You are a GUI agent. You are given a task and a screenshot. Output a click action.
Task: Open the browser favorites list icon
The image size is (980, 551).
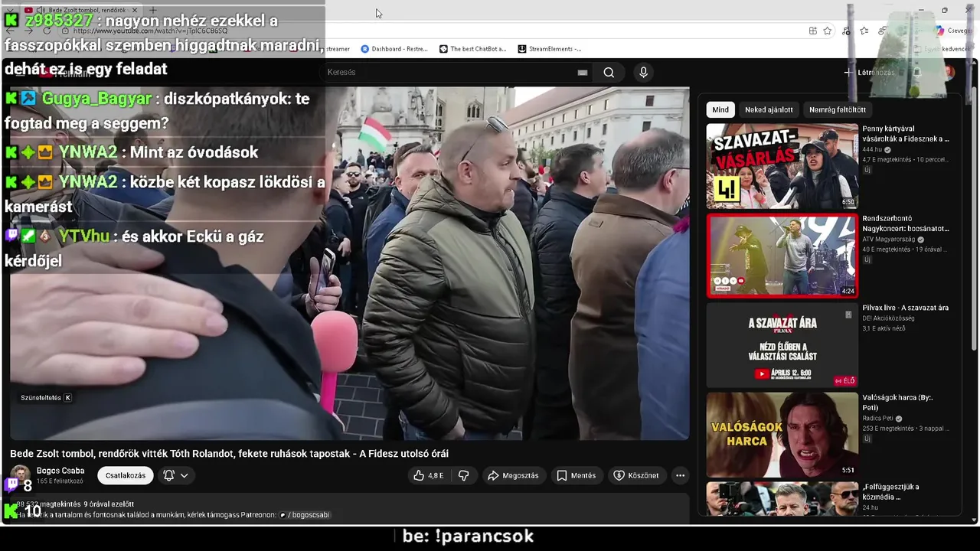[x=864, y=31]
